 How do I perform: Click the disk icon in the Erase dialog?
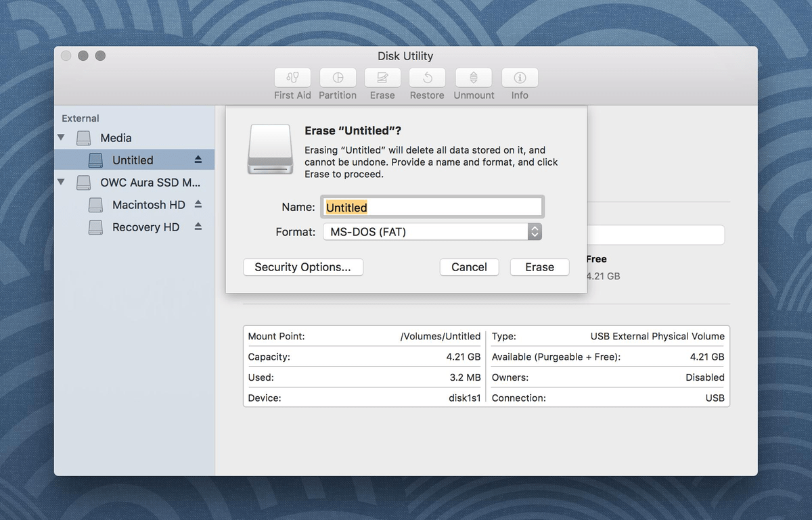[270, 150]
